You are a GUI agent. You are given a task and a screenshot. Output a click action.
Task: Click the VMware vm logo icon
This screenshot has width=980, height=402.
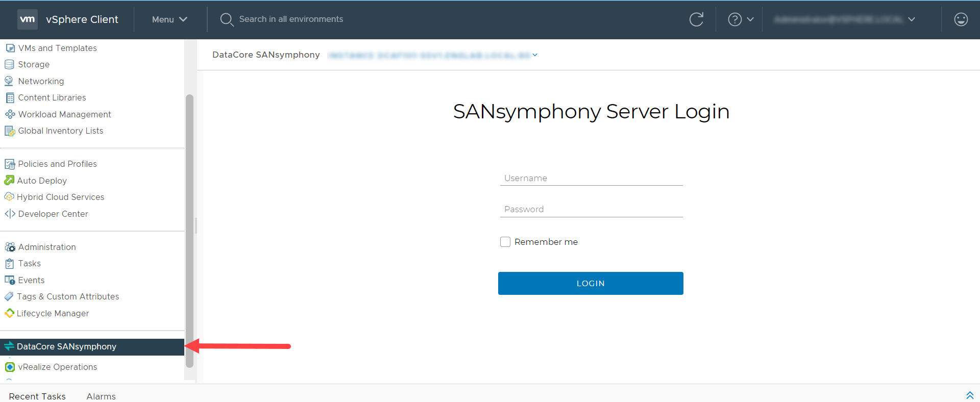(x=27, y=19)
